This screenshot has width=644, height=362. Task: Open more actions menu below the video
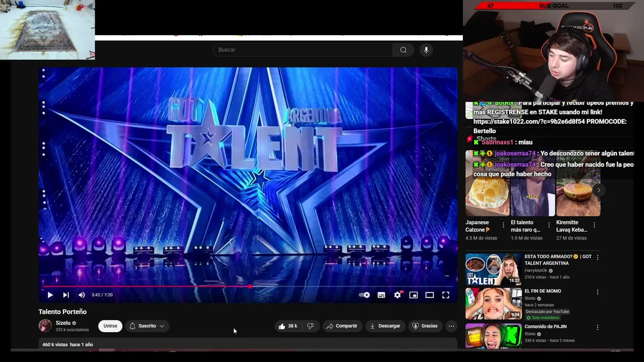451,326
